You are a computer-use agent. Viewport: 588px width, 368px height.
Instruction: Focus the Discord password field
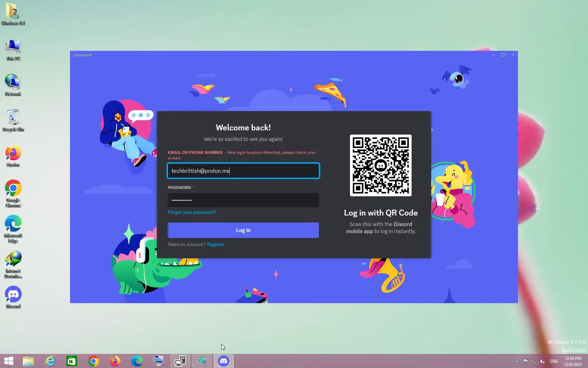pos(243,200)
